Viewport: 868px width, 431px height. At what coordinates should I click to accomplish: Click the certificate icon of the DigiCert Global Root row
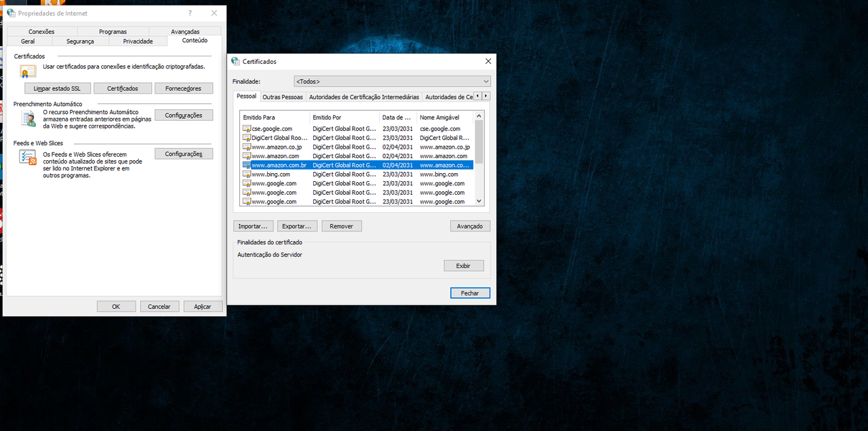coord(247,138)
